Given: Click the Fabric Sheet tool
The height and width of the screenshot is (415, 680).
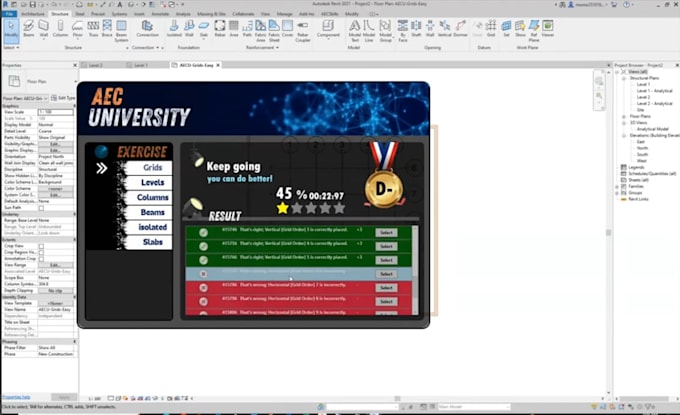Looking at the screenshot, I should 274,30.
